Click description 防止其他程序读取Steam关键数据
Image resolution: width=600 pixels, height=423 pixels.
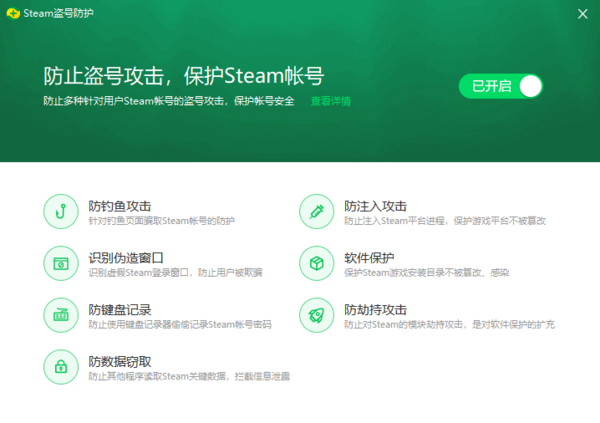[157, 376]
